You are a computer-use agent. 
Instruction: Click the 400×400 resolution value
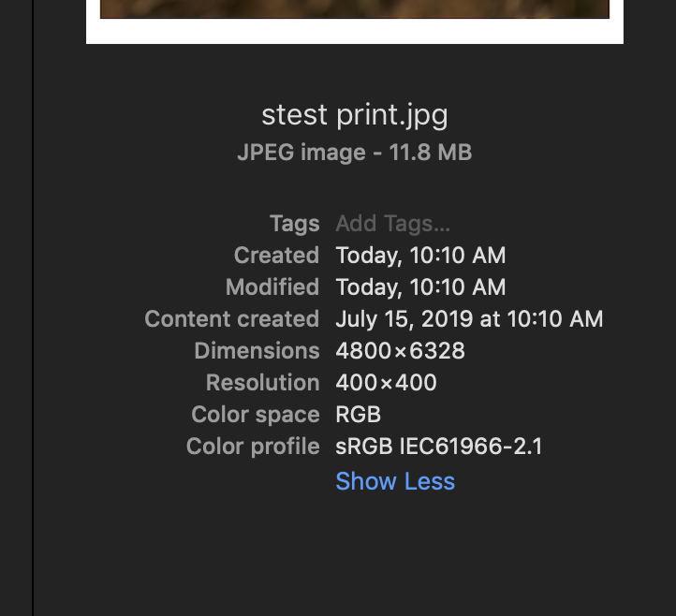coord(386,383)
